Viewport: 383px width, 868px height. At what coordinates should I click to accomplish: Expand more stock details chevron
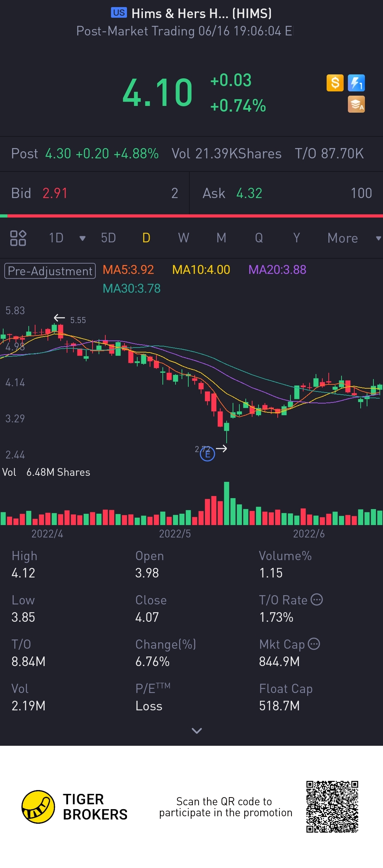(196, 731)
